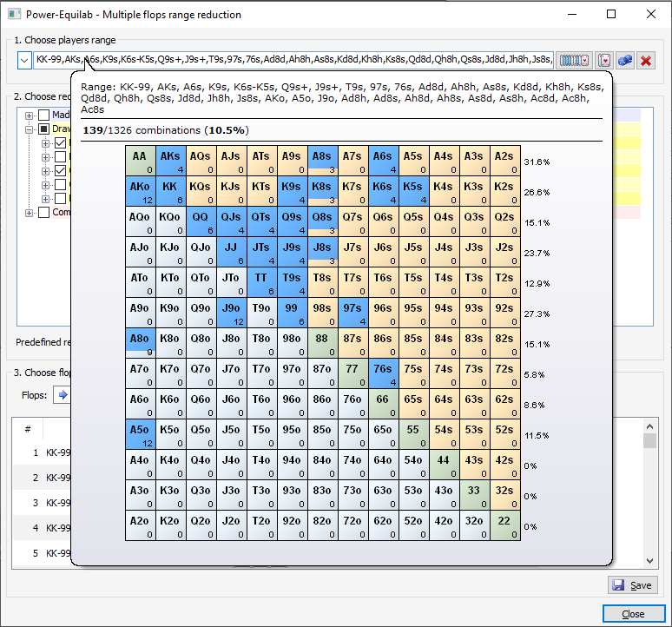
Task: Select flop row number 4
Action: (42, 528)
